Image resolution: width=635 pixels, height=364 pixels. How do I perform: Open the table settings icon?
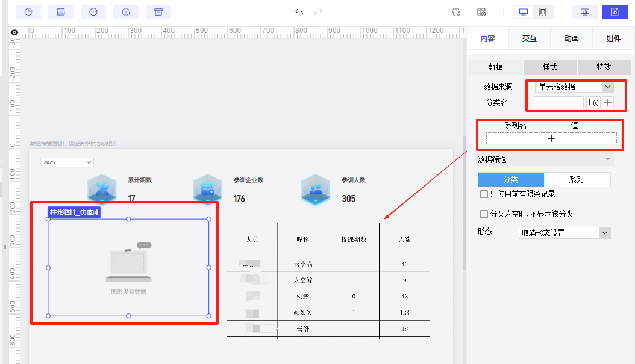481,12
